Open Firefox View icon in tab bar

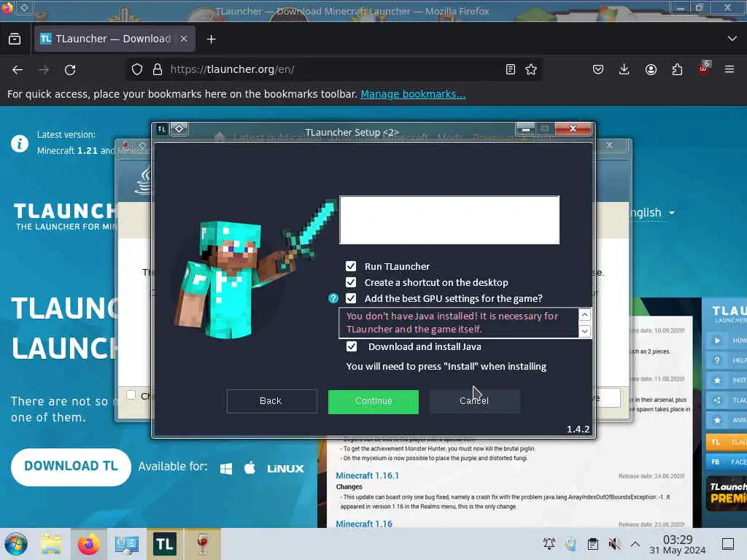tap(15, 39)
